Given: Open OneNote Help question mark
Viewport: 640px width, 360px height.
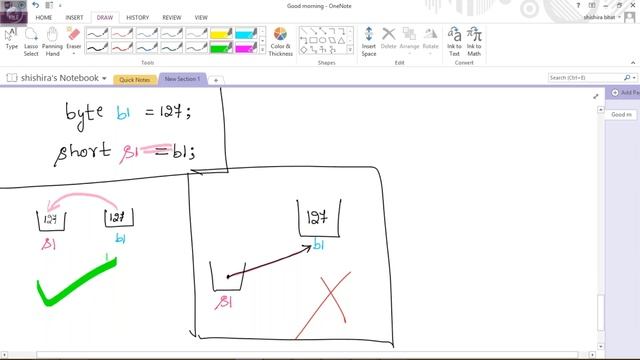Looking at the screenshot, I should (x=578, y=5).
